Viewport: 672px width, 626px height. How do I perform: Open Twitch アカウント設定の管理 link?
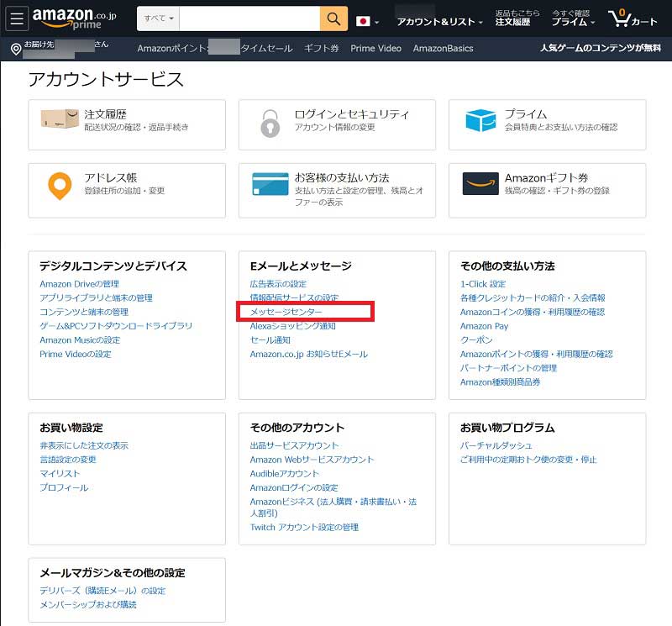[304, 528]
